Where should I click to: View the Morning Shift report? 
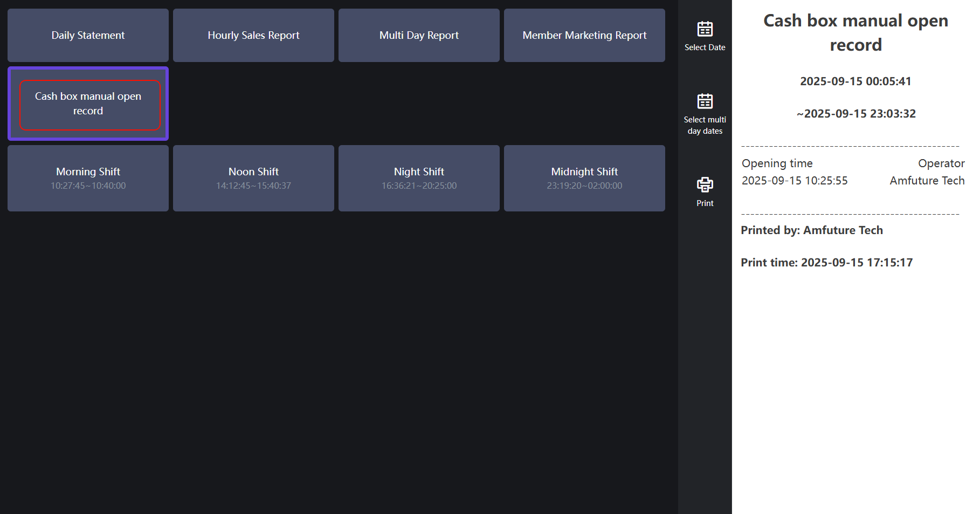88,178
